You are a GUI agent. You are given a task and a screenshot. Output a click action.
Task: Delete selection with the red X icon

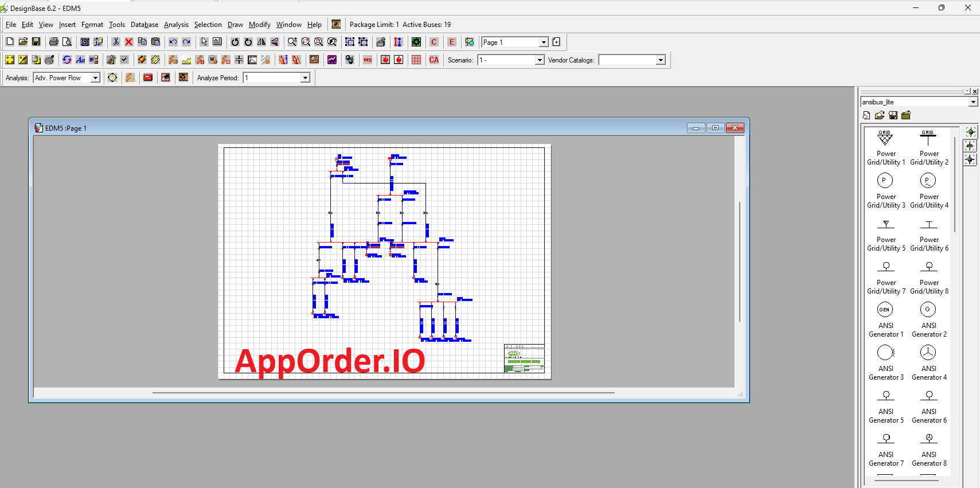(x=129, y=42)
